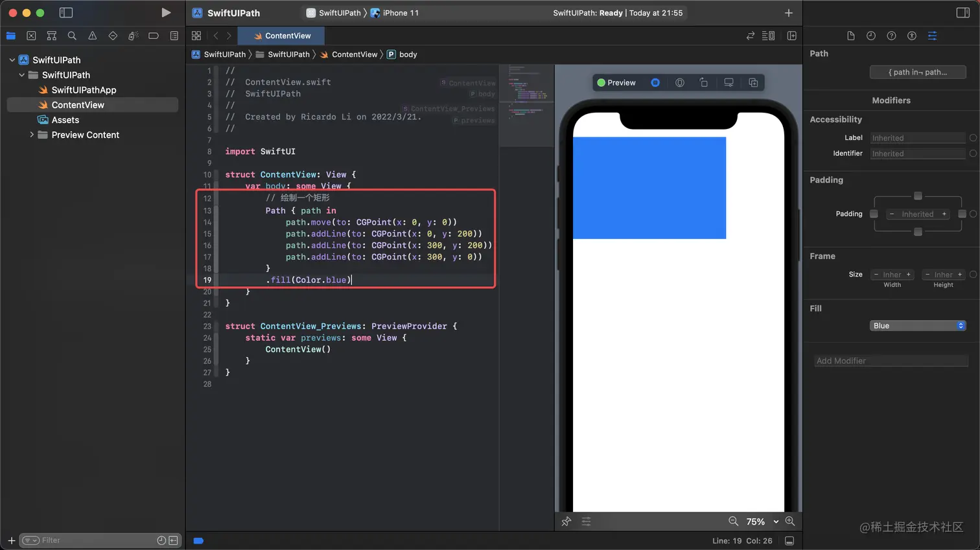Select SwiftUIPathApp file in navigator
980x550 pixels.
point(84,90)
